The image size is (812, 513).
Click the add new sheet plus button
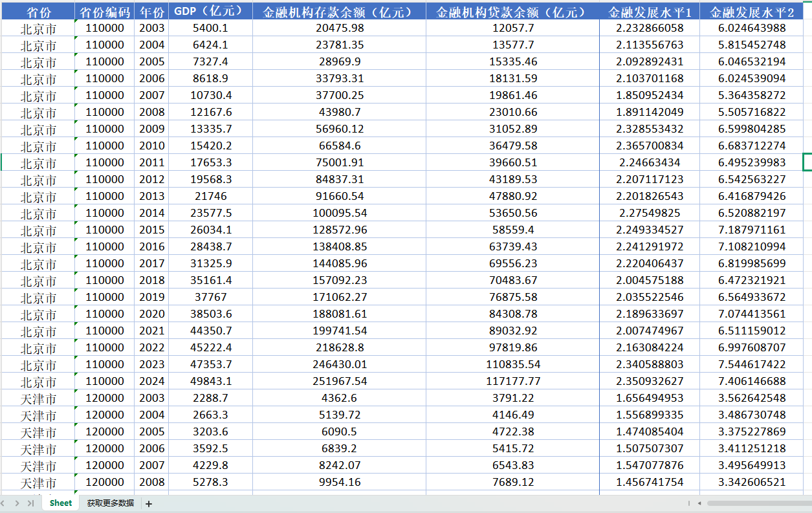pos(149,504)
